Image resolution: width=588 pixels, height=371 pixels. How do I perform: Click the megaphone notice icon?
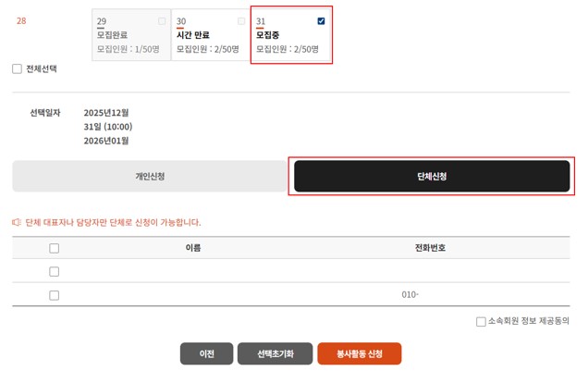pyautogui.click(x=16, y=222)
